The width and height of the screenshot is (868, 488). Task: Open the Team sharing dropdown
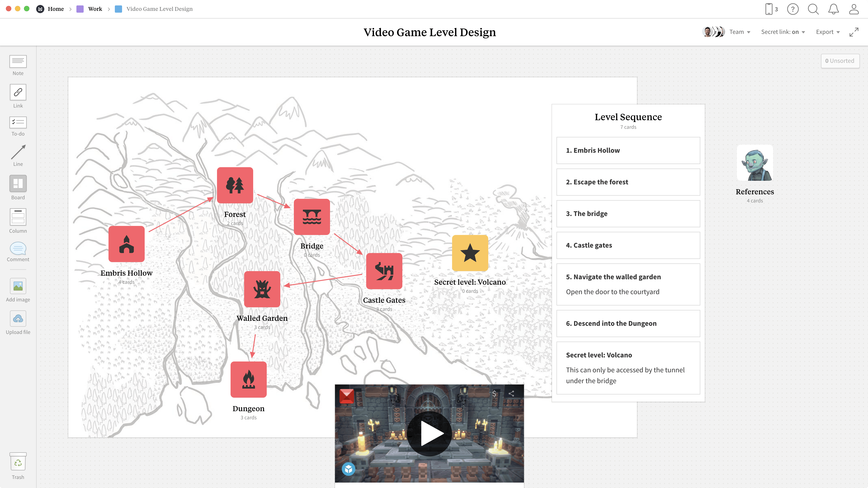pos(740,32)
